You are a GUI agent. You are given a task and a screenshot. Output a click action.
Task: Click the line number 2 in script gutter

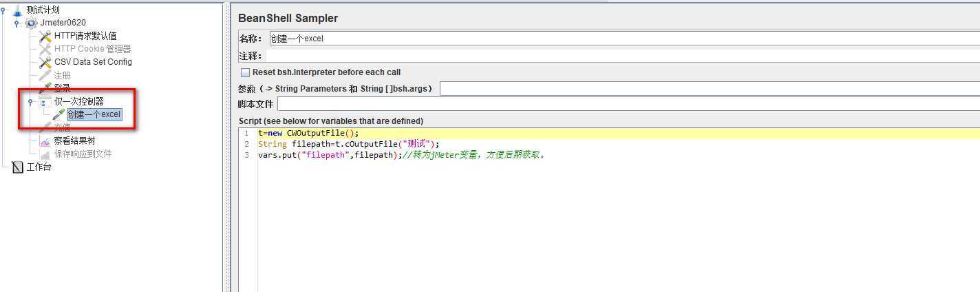click(x=246, y=144)
